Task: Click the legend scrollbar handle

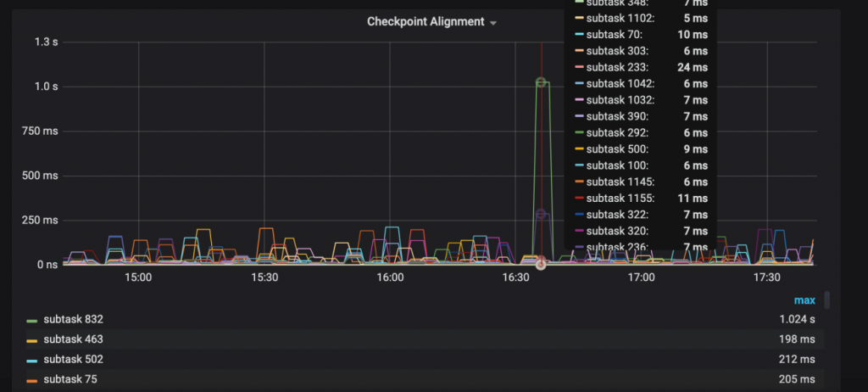Action: pos(827,300)
